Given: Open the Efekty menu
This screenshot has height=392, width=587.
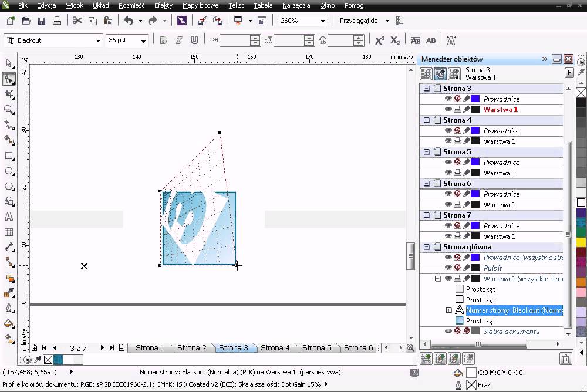Looking at the screenshot, I should (164, 5).
